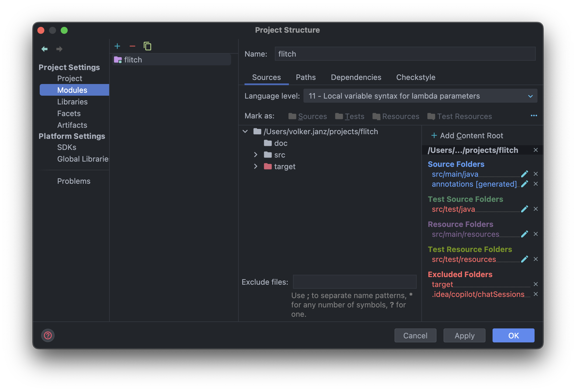Mark selection as Tests
576x392 pixels.
[x=354, y=116]
